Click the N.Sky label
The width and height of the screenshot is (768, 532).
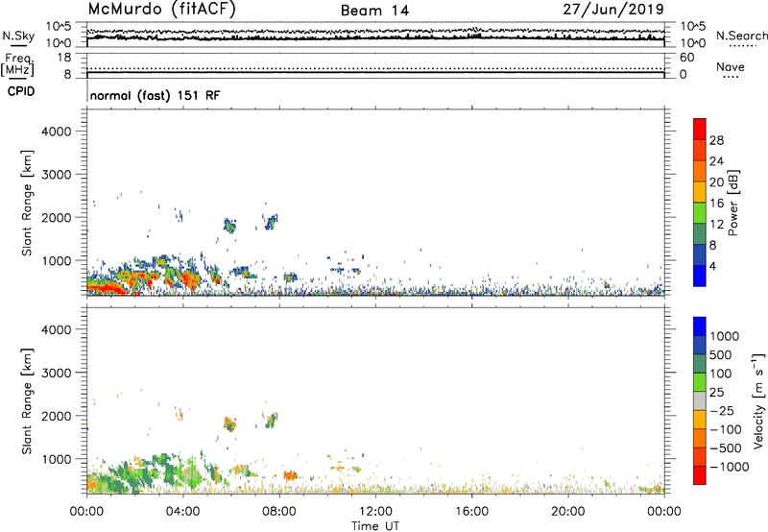(x=18, y=36)
